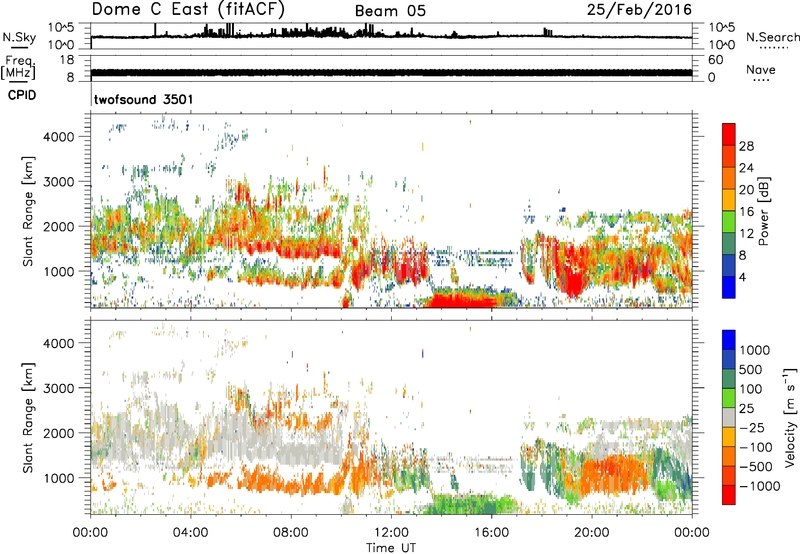
Task: Click the 'Time UT' axis label
Action: 391,548
